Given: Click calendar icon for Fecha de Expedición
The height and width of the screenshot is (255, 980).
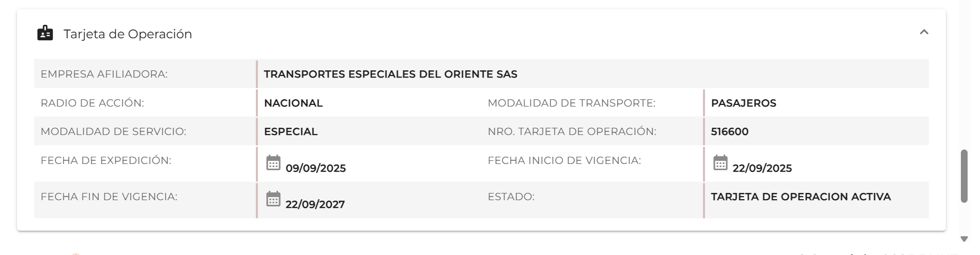Looking at the screenshot, I should point(273,163).
